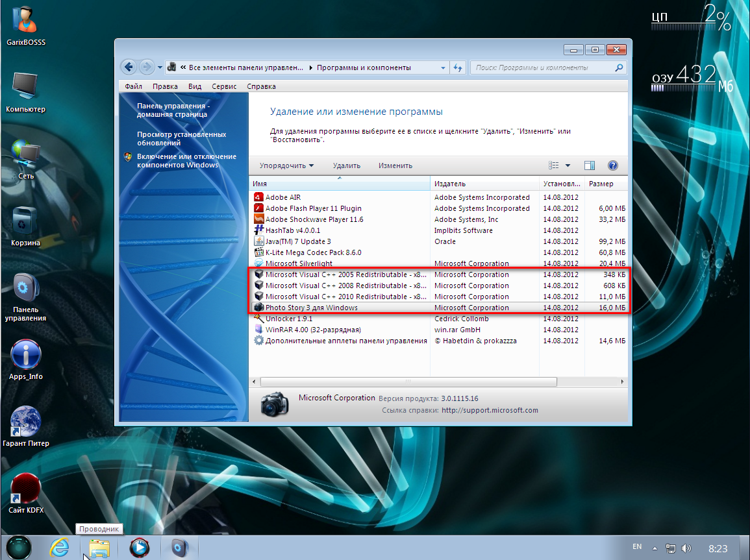Click the horizontal scrollbar thumb
The height and width of the screenshot is (560, 750).
point(408,382)
